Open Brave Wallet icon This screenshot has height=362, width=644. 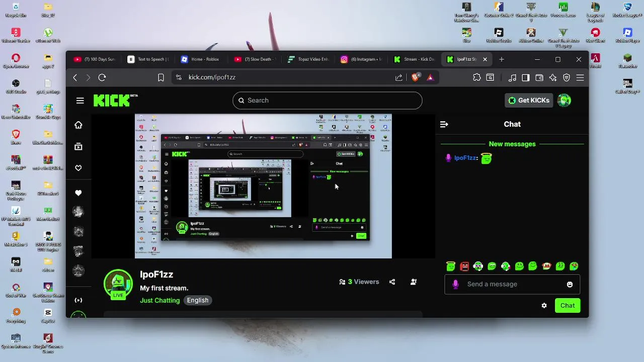pos(539,77)
